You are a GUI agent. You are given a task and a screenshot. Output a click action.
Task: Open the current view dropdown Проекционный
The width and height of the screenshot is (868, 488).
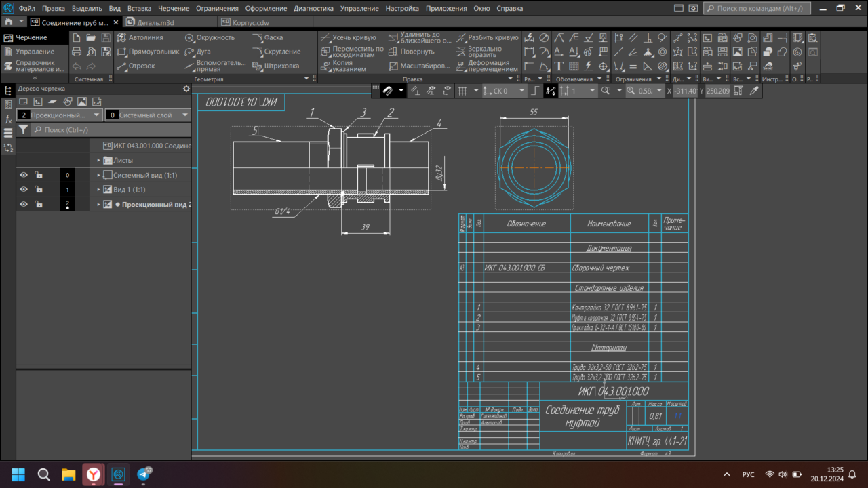click(x=60, y=115)
